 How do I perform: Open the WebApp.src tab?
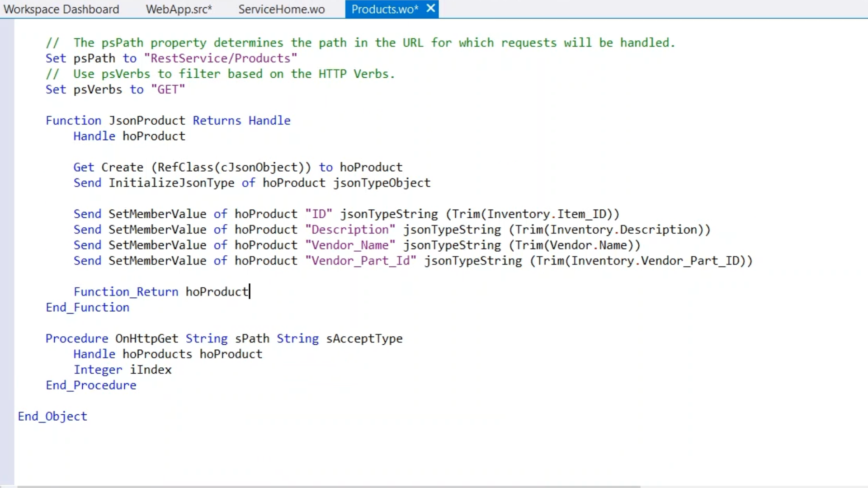point(179,9)
